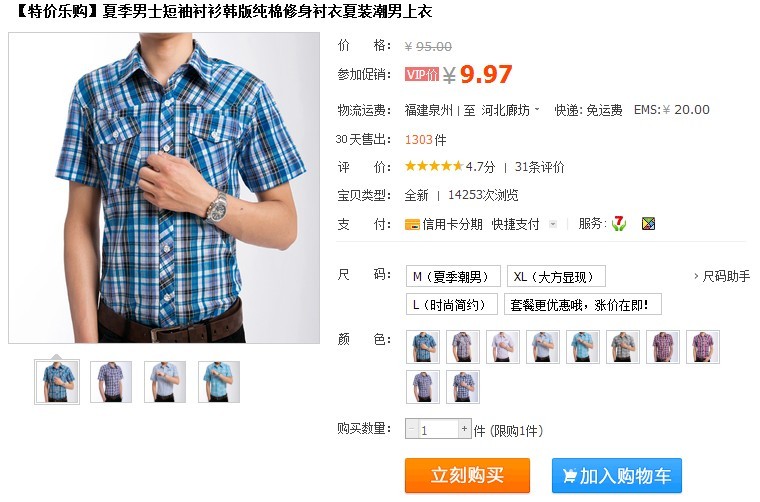
Task: Select size XL（大方显现）
Action: click(556, 277)
